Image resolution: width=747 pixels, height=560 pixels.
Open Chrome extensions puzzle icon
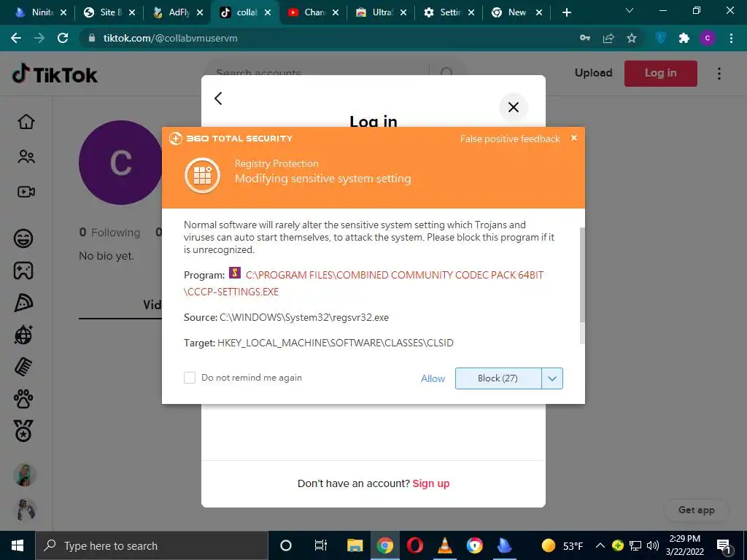coord(684,38)
